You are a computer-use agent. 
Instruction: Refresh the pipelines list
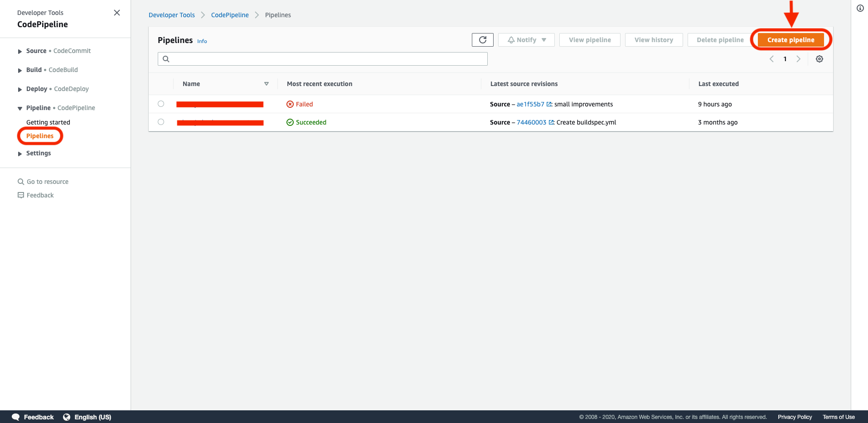pyautogui.click(x=482, y=39)
